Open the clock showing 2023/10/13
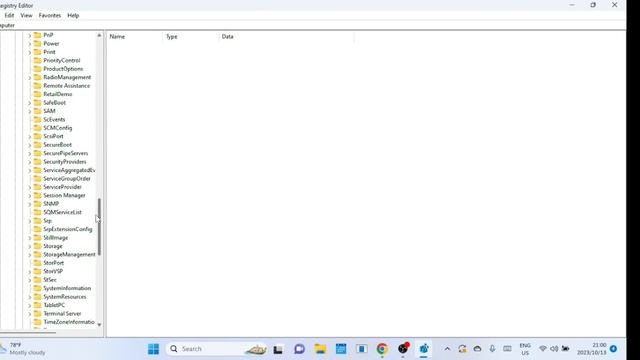This screenshot has height=360, width=640. (591, 349)
